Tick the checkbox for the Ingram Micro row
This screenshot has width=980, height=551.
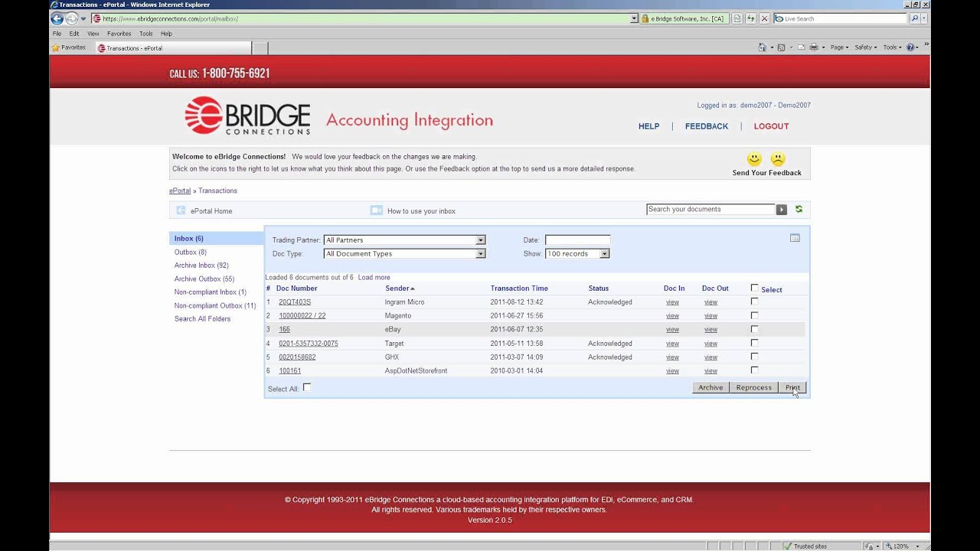(x=754, y=302)
